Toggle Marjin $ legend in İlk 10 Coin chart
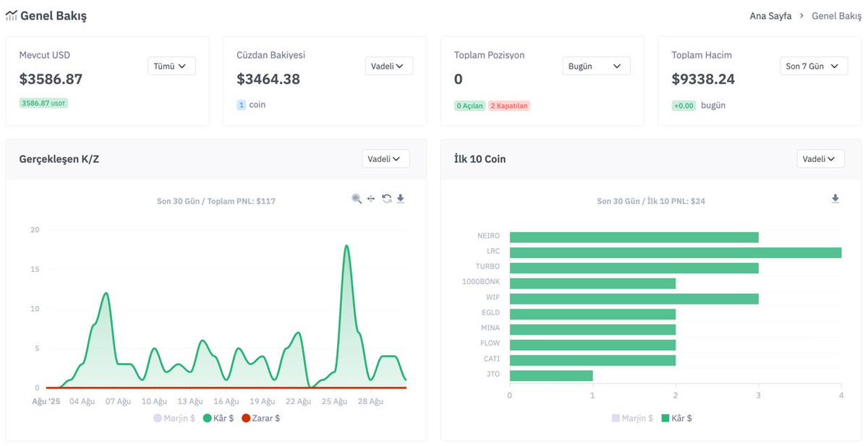Image resolution: width=868 pixels, height=446 pixels. [x=632, y=418]
